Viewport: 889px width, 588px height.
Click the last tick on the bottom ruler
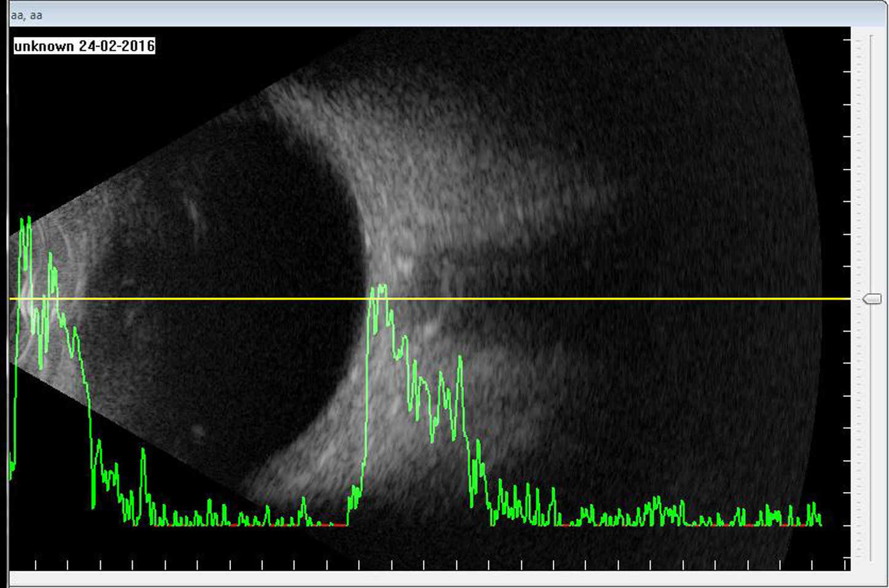pyautogui.click(x=812, y=564)
